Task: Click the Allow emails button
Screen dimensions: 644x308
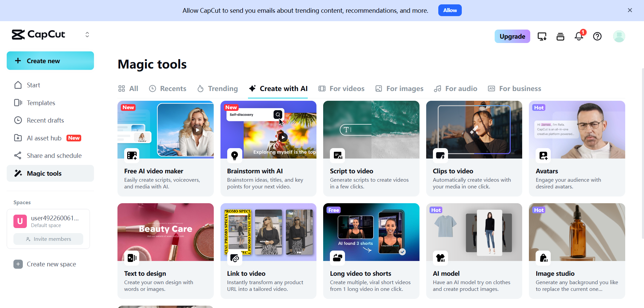Action: 450,10
